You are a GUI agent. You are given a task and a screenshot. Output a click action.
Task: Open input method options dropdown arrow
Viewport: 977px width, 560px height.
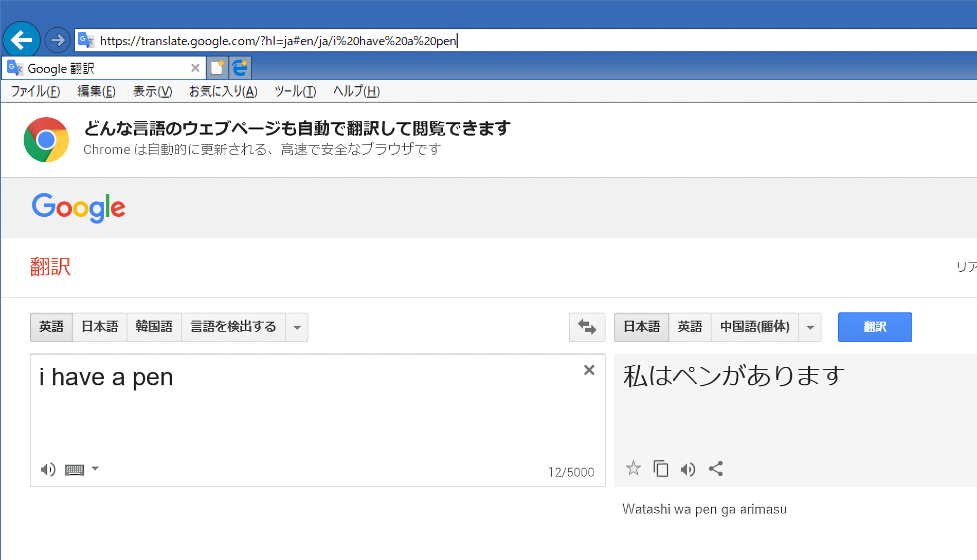tap(95, 469)
